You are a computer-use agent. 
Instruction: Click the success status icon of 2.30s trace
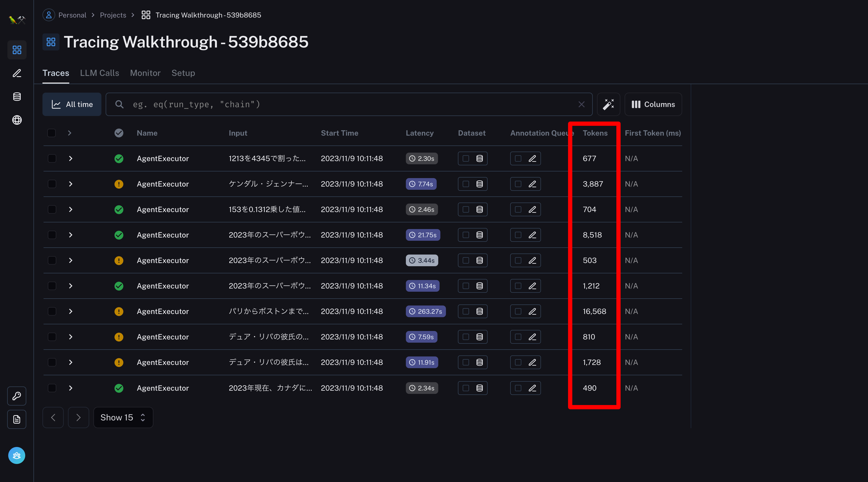(119, 158)
